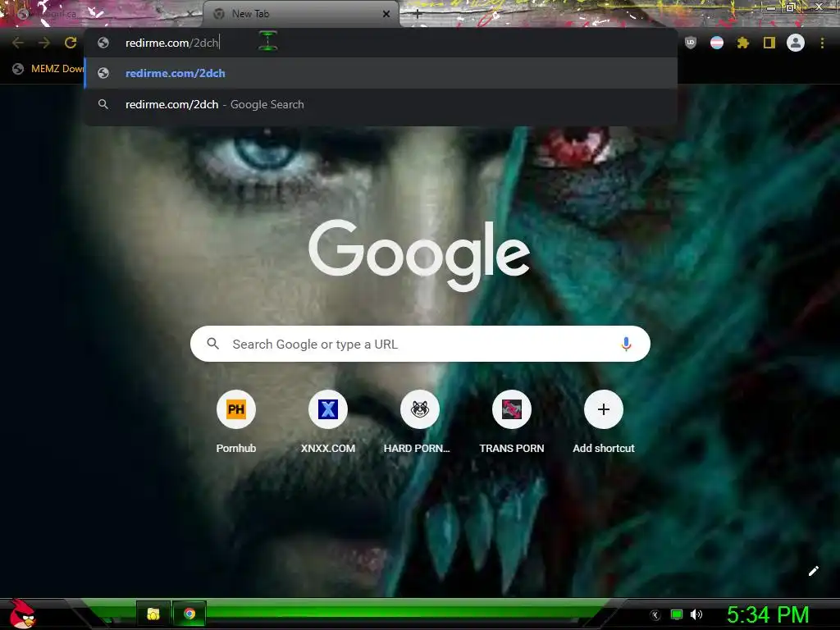Click the Chrome icon in the taskbar
This screenshot has height=630, width=840.
point(189,614)
